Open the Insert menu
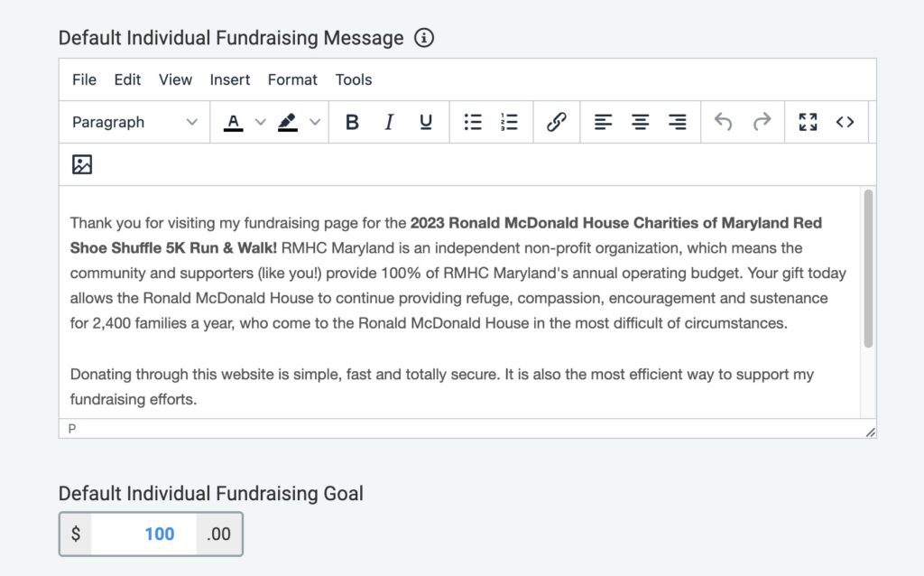The image size is (924, 576). [230, 79]
